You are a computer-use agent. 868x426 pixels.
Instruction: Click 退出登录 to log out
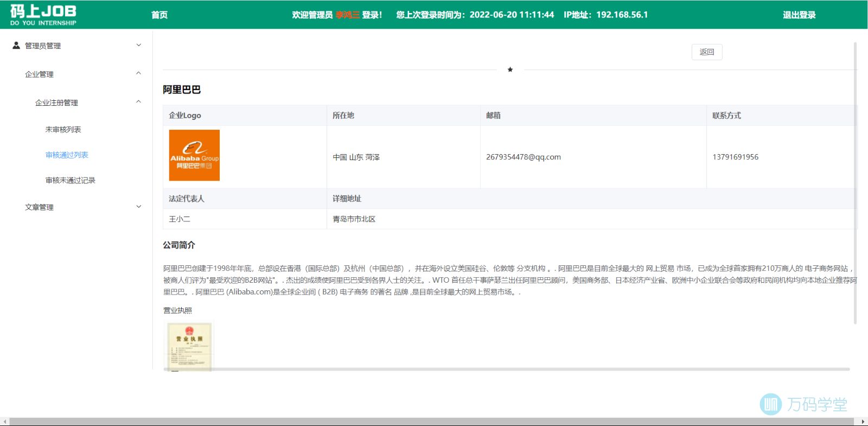click(799, 15)
